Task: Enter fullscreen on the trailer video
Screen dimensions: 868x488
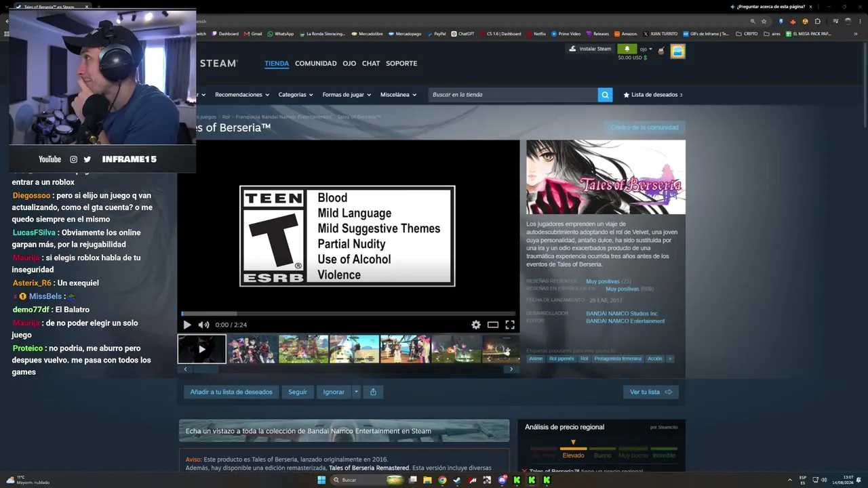Action: (x=510, y=325)
